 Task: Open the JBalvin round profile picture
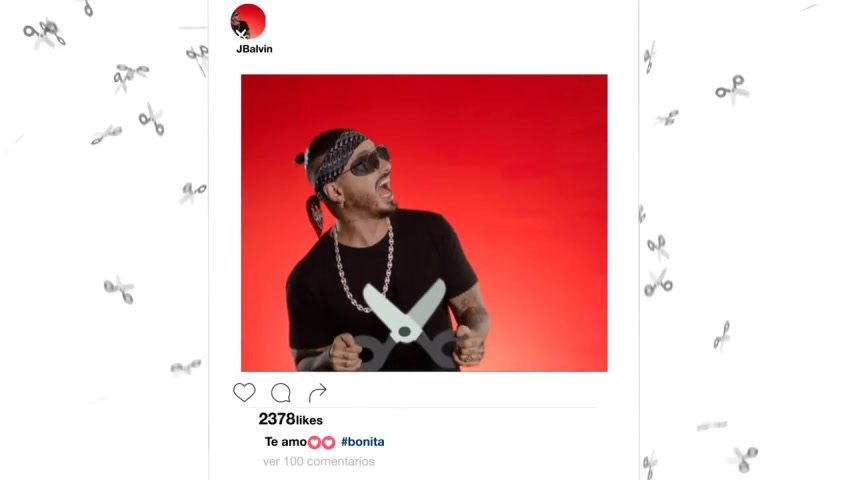click(x=248, y=22)
